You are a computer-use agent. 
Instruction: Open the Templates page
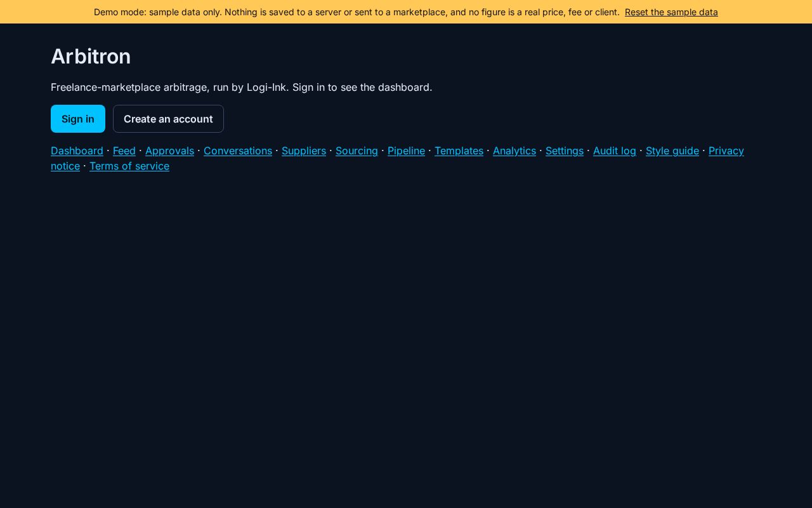(459, 150)
